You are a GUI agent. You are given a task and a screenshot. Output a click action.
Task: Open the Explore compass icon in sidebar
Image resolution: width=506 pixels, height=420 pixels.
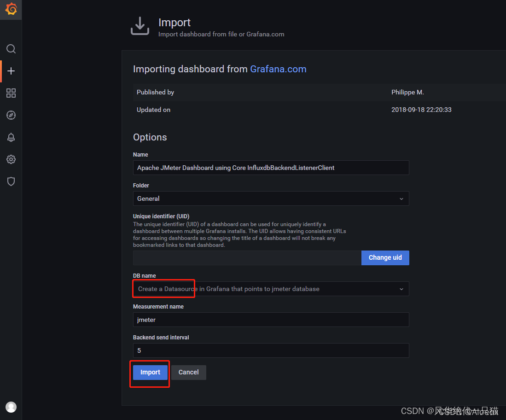11,115
